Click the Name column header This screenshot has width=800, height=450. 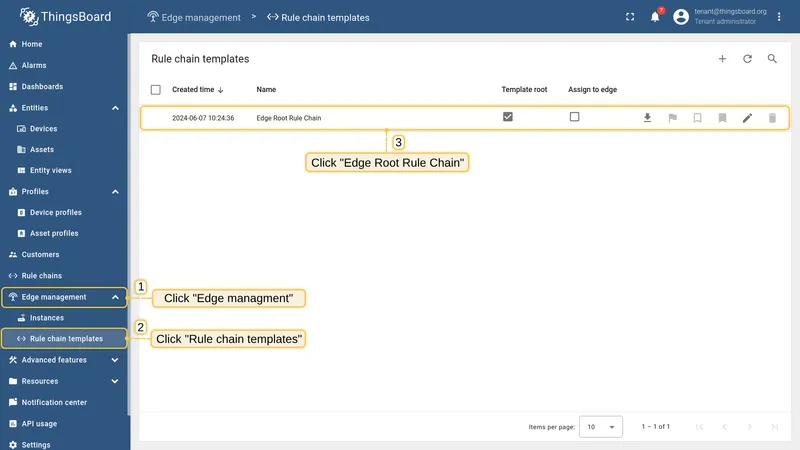(x=266, y=90)
